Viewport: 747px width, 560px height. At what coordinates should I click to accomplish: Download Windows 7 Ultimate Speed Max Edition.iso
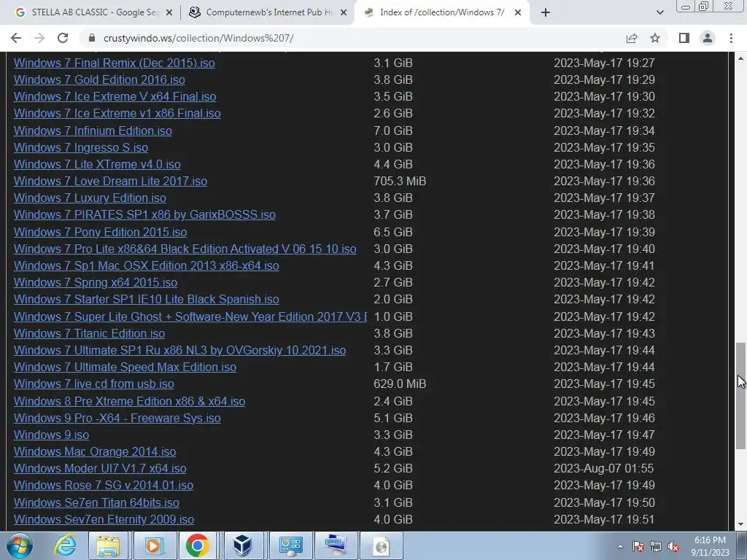(x=125, y=367)
